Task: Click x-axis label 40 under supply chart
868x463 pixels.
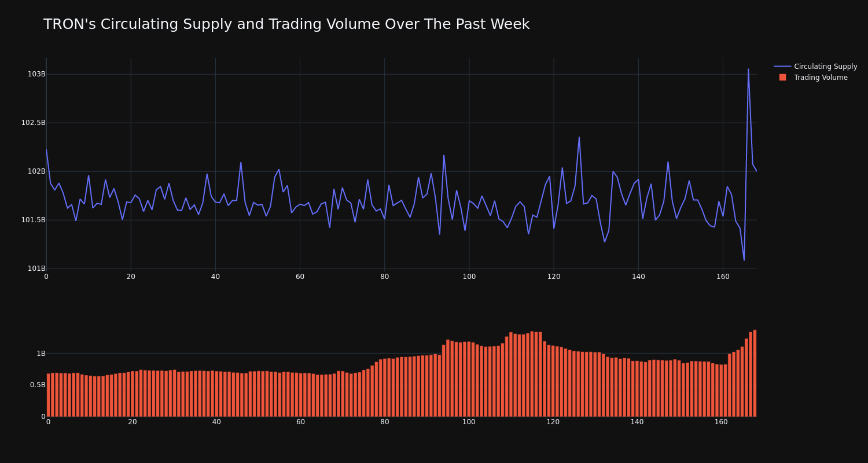Action: coord(215,277)
